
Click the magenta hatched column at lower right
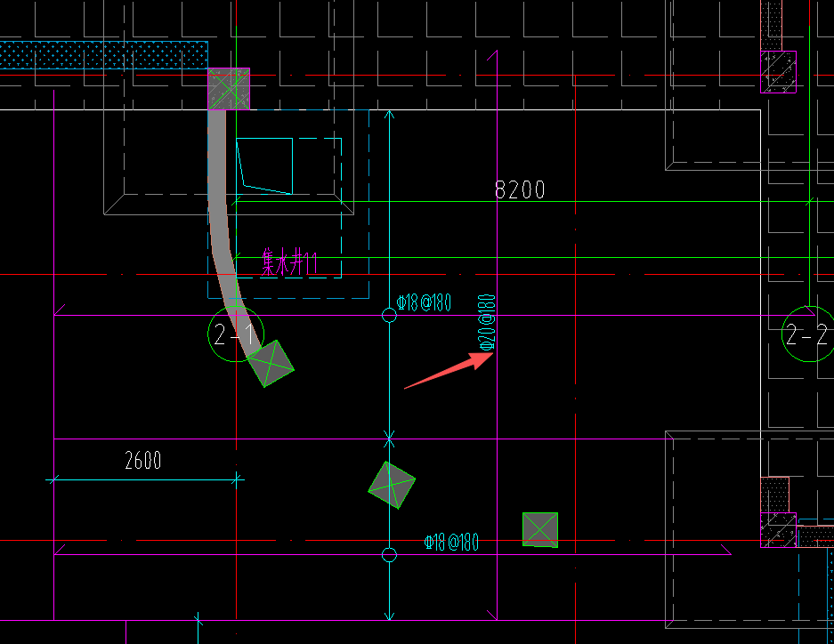point(778,530)
